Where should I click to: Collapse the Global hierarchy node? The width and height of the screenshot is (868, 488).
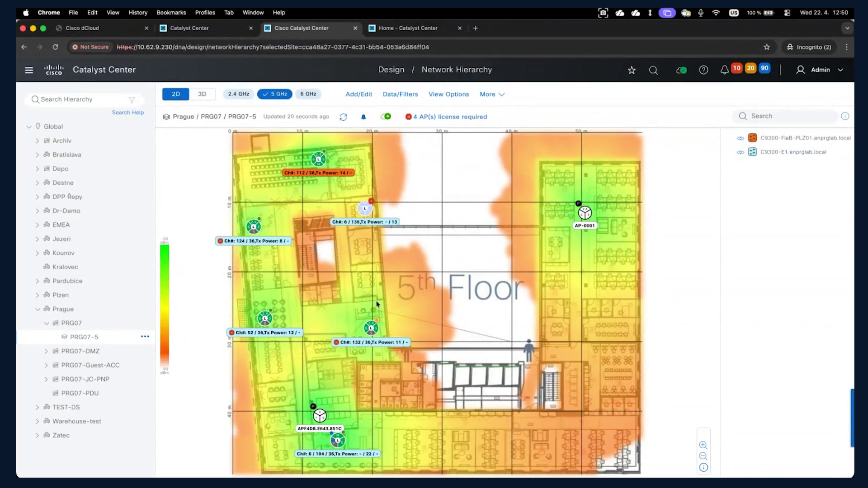[x=29, y=127]
